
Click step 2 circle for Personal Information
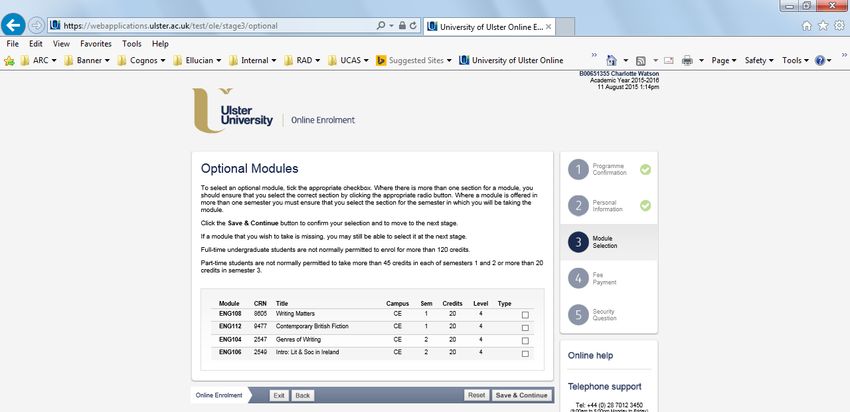pos(578,205)
